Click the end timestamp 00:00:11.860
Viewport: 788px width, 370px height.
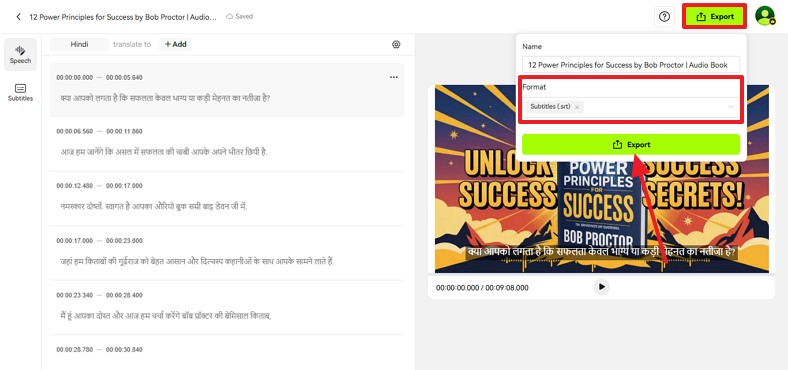[124, 131]
